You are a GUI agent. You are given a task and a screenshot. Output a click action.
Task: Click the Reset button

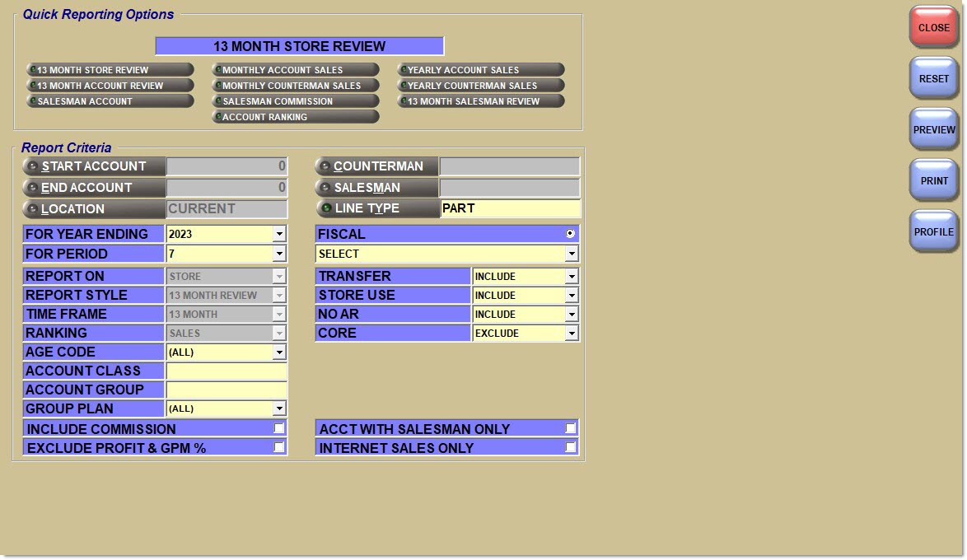[x=933, y=79]
